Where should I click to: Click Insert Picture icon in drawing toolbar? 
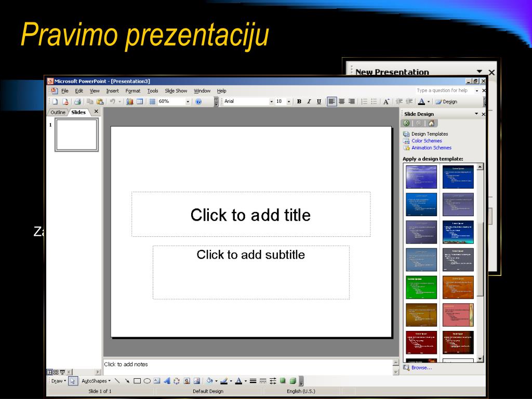tap(196, 381)
